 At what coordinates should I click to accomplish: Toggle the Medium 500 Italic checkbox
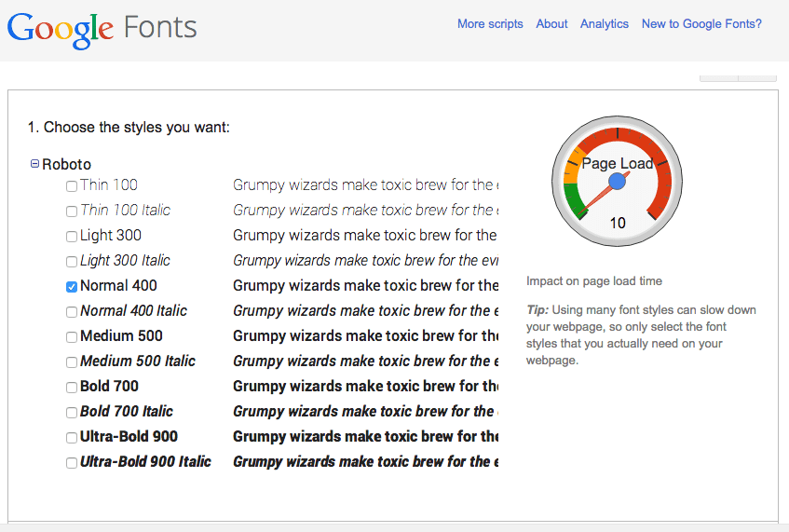pos(72,362)
